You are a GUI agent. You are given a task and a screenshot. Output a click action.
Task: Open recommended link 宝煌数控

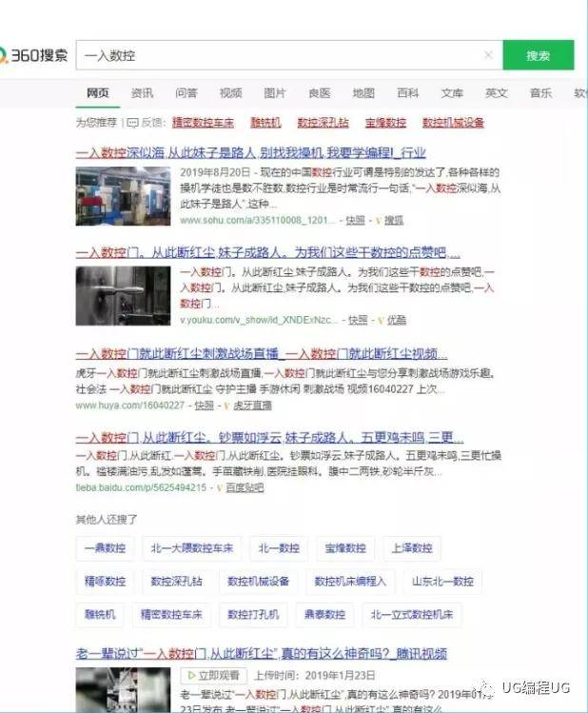[x=385, y=122]
